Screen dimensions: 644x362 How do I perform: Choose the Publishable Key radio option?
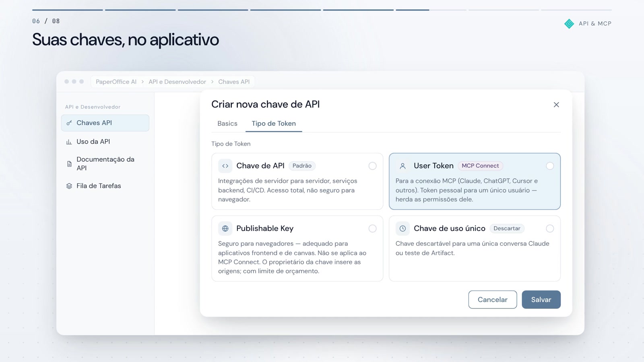click(x=373, y=228)
